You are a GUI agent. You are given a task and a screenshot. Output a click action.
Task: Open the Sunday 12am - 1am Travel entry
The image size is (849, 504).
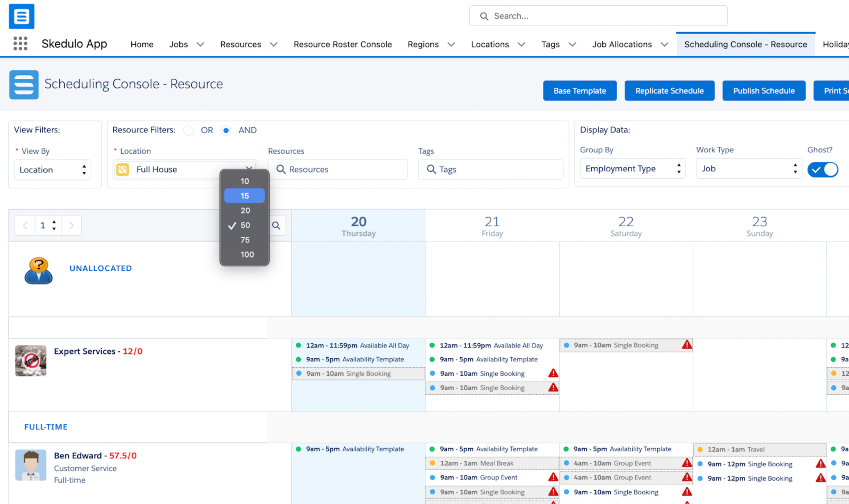point(759,449)
